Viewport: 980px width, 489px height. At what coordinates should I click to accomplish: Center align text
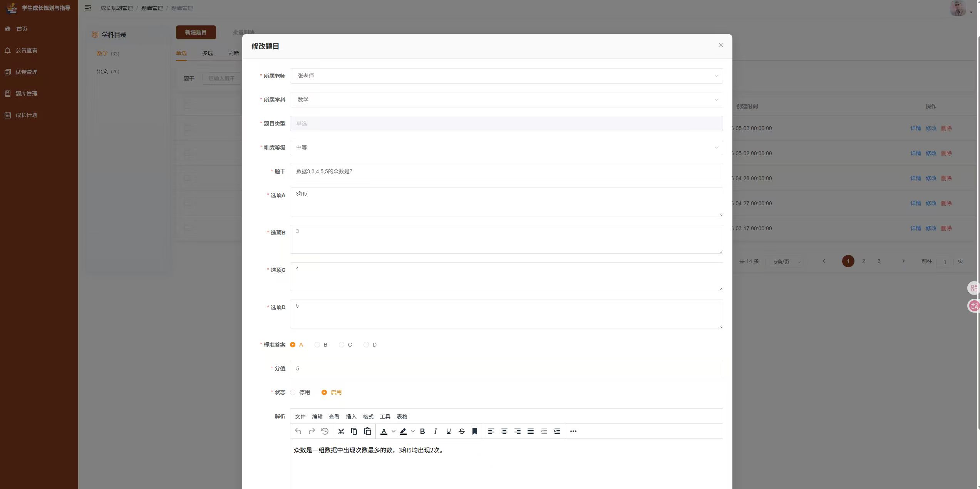coord(504,431)
